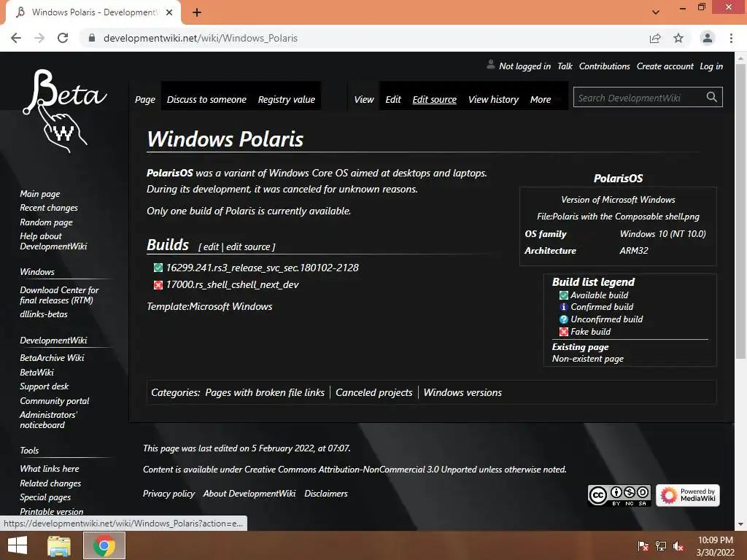Viewport: 747px width, 560px height.
Task: Go to Main page in sidebar
Action: point(40,194)
